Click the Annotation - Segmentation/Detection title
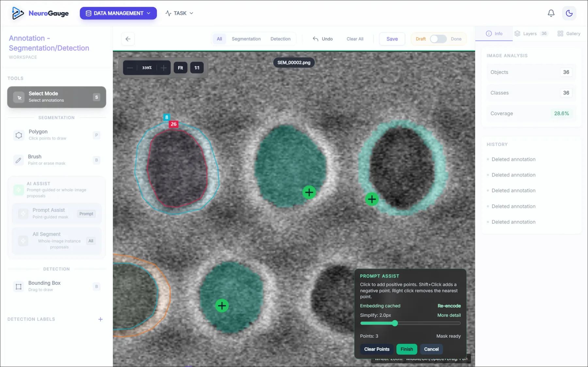This screenshot has height=367, width=588. click(x=49, y=43)
